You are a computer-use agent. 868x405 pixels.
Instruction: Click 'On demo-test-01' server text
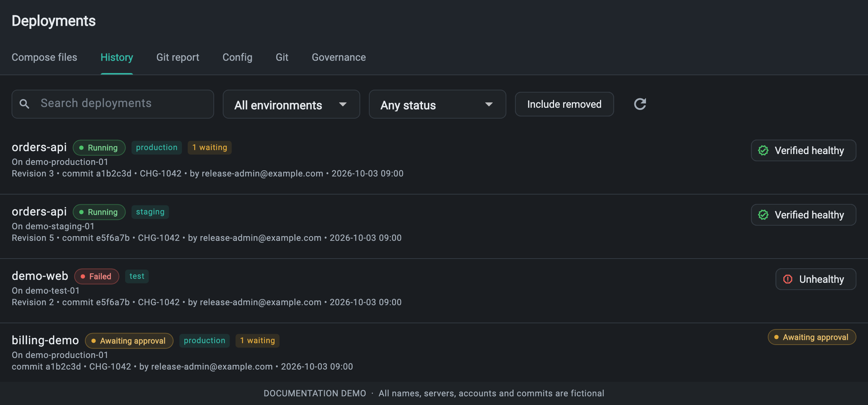click(46, 291)
